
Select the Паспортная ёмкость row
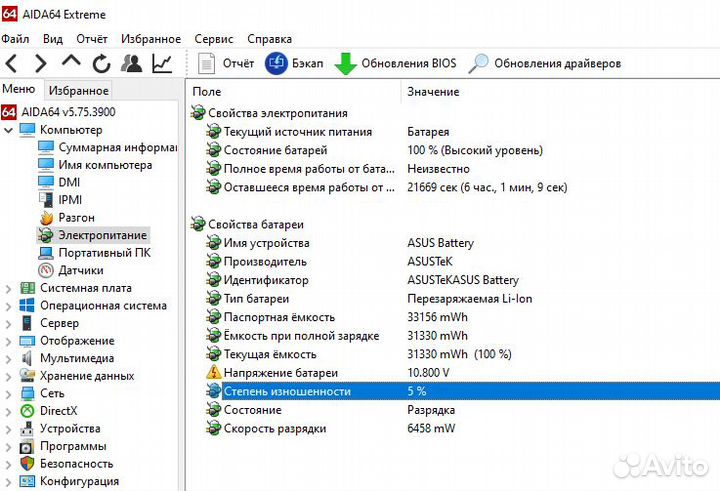coord(463,317)
